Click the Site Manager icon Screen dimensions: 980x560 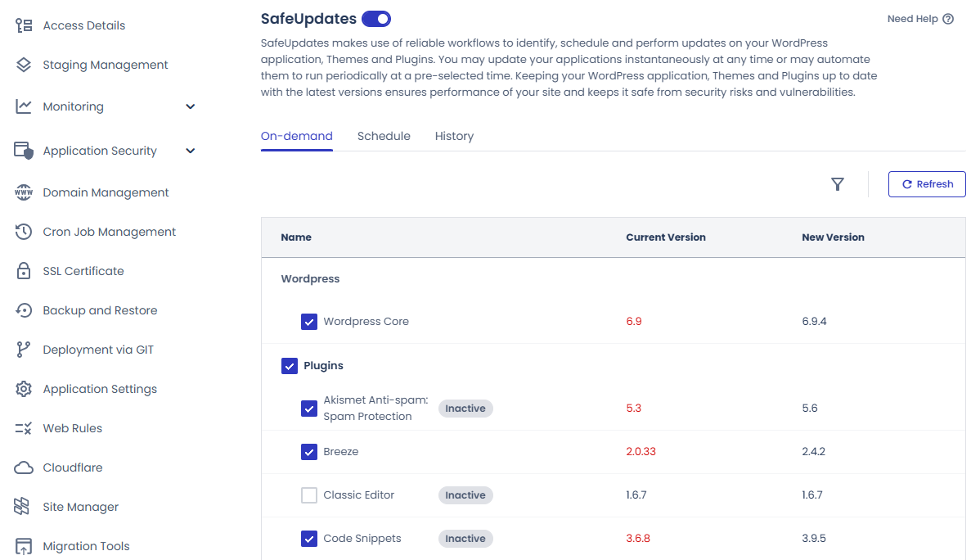23,507
